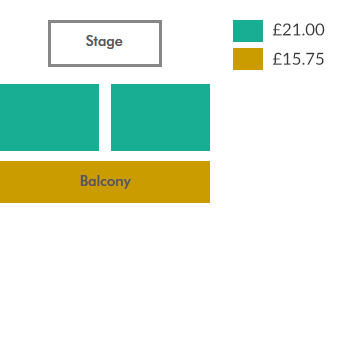Click the £15.75 price label
Image resolution: width=360 pixels, height=360 pixels.
(x=298, y=59)
